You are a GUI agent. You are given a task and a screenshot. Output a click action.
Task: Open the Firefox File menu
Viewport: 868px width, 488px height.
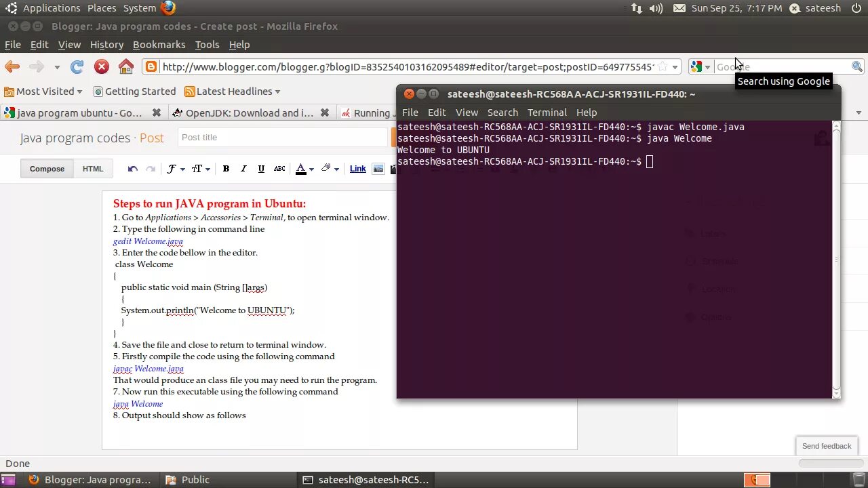13,45
